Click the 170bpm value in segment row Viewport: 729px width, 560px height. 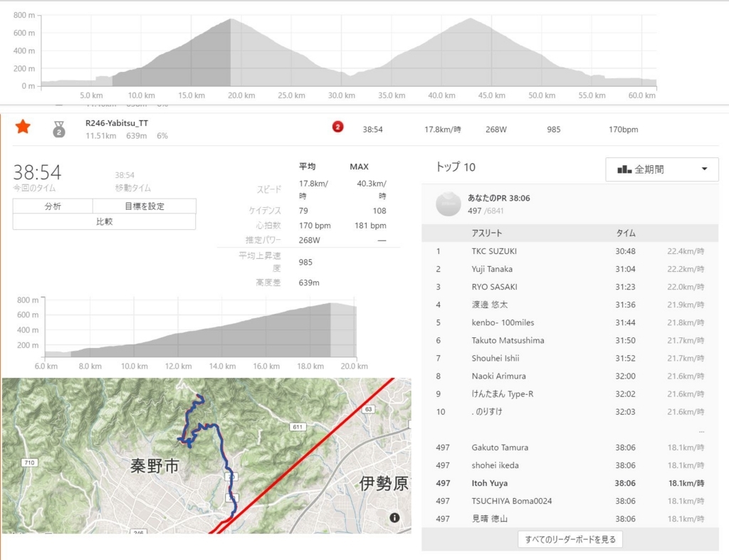(x=624, y=130)
